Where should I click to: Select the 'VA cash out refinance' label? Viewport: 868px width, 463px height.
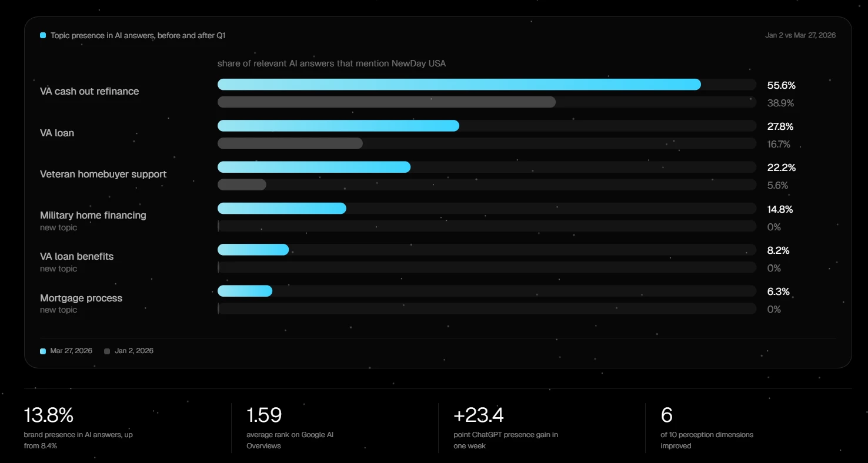(89, 91)
